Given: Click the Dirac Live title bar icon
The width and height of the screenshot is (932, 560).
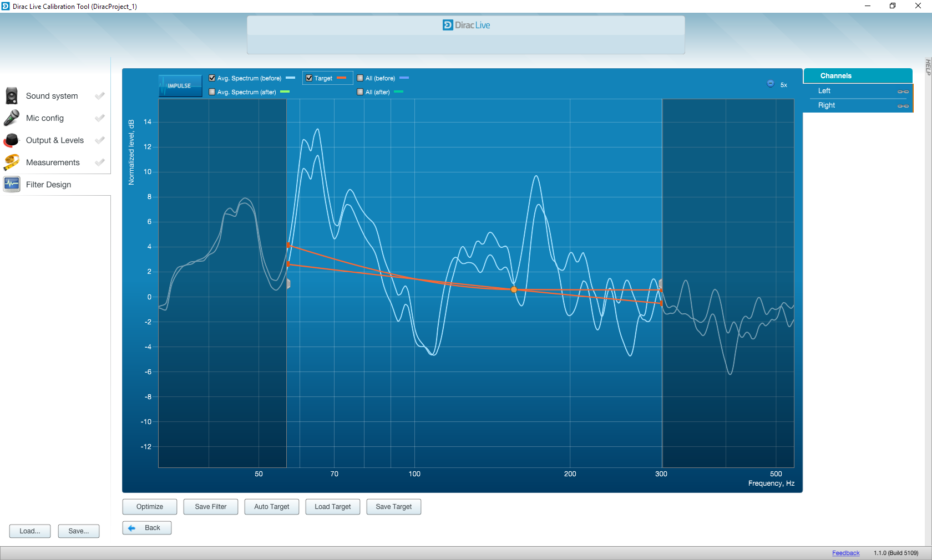Looking at the screenshot, I should (6, 6).
